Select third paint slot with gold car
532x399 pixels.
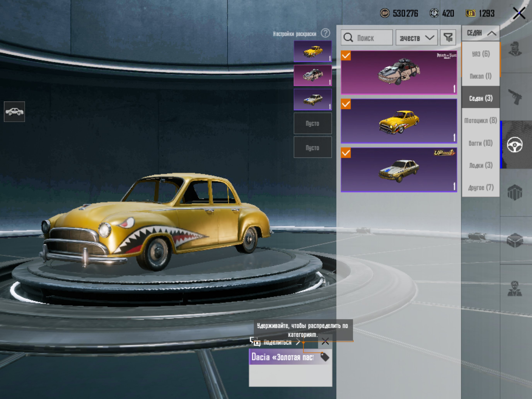[313, 99]
